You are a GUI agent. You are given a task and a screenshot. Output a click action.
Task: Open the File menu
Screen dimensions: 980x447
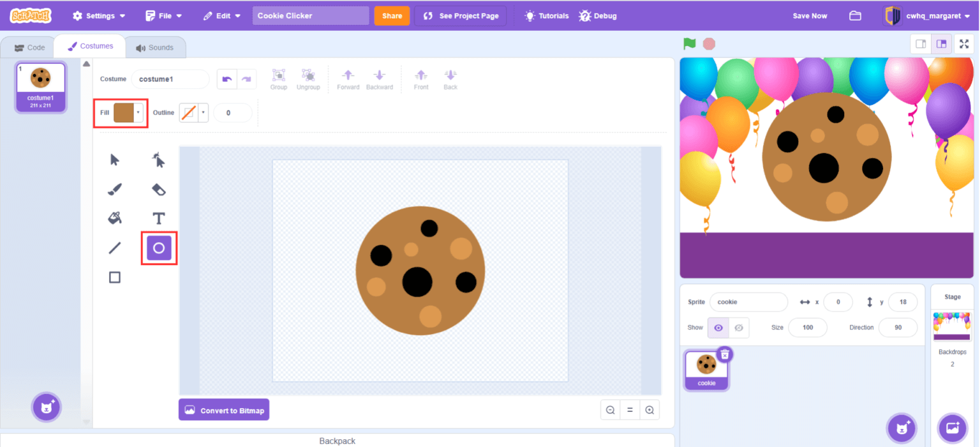[163, 16]
